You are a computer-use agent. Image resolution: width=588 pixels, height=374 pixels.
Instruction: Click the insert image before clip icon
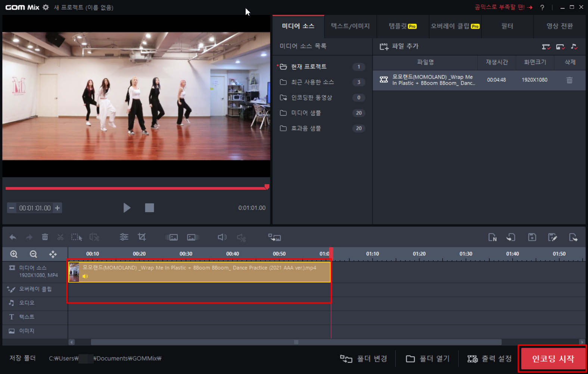coord(172,237)
